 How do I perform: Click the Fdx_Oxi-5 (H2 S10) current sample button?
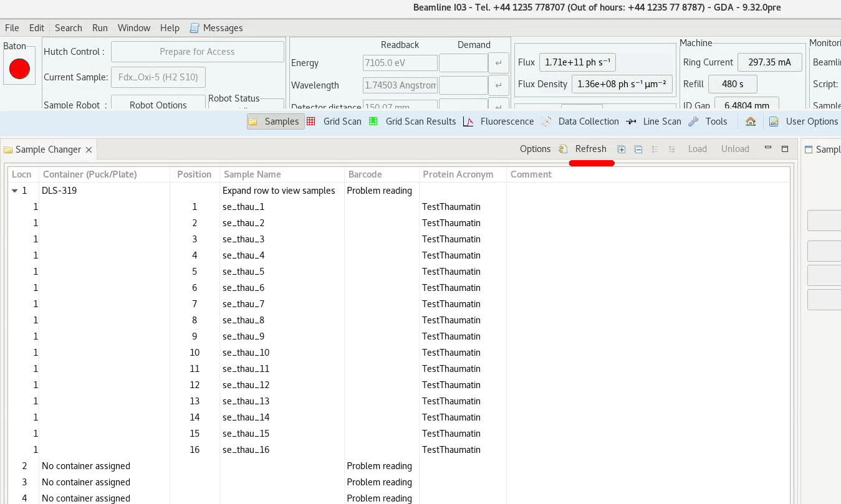(158, 78)
